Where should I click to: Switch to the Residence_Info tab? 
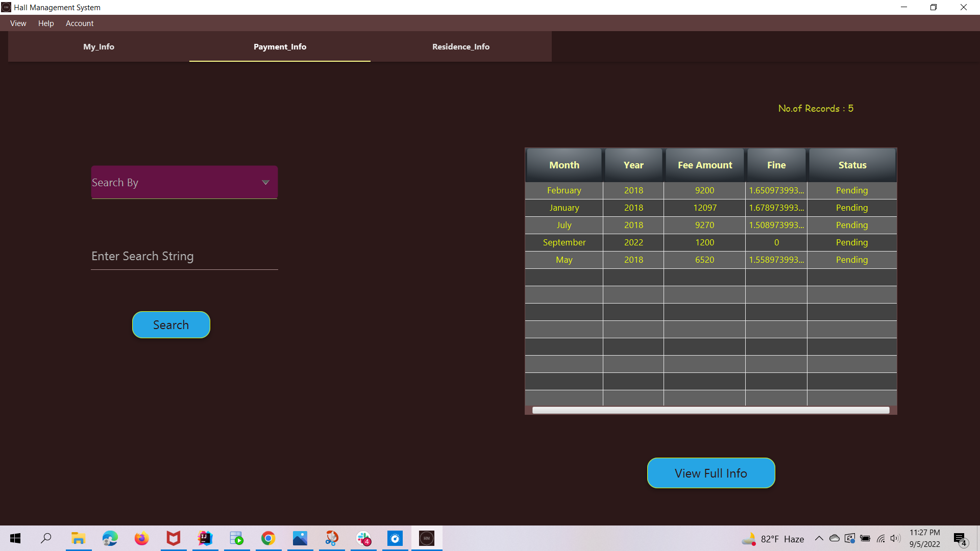tap(460, 46)
